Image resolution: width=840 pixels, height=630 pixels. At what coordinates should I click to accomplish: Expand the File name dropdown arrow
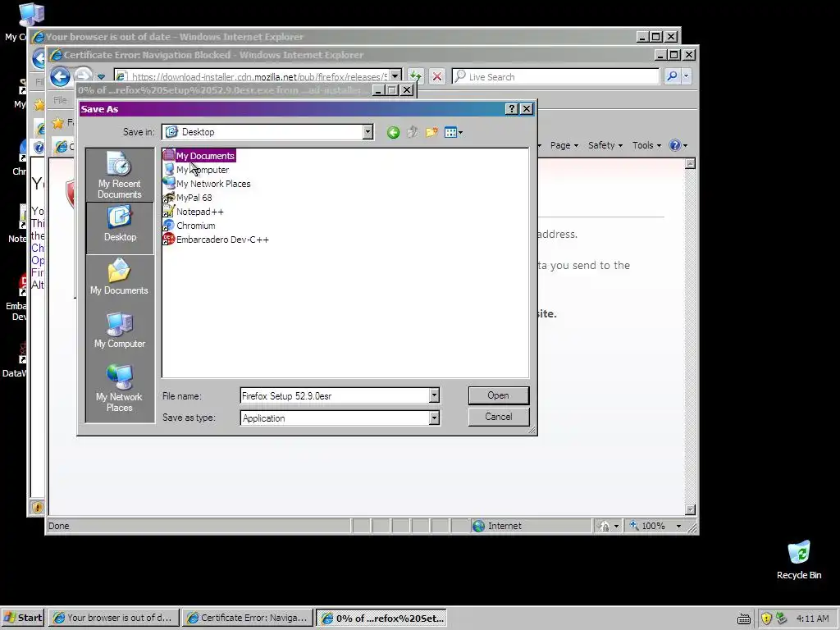[x=434, y=396]
